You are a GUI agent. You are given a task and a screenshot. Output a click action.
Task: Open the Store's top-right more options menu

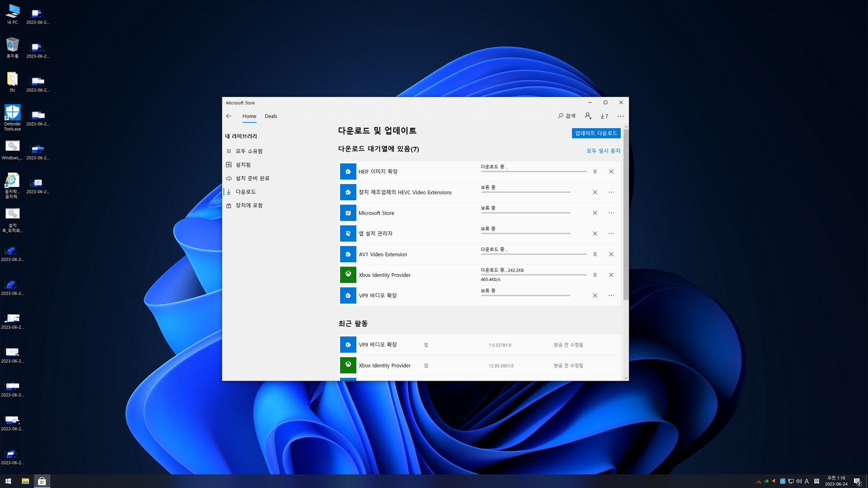(x=621, y=116)
